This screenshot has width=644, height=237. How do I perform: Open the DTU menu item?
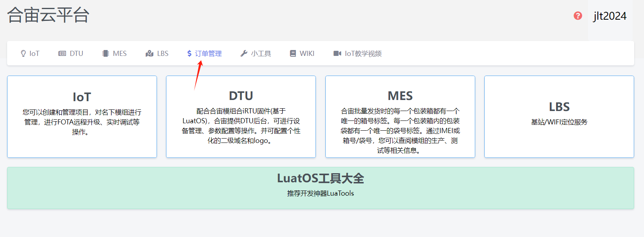click(x=71, y=54)
